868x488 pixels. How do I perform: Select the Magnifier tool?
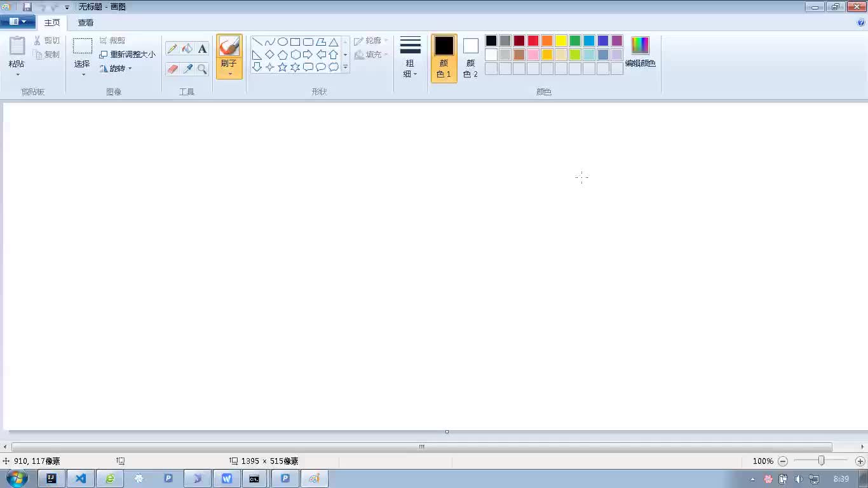coord(202,69)
